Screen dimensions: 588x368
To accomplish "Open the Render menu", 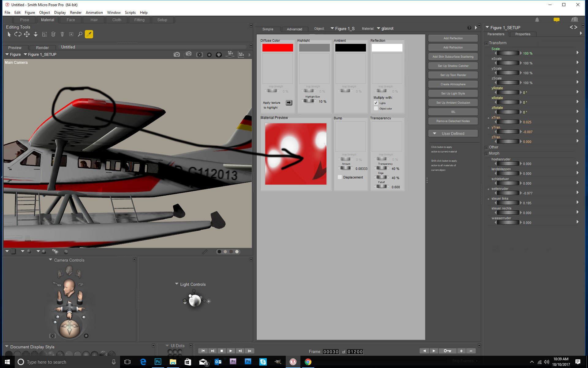I will (x=76, y=13).
